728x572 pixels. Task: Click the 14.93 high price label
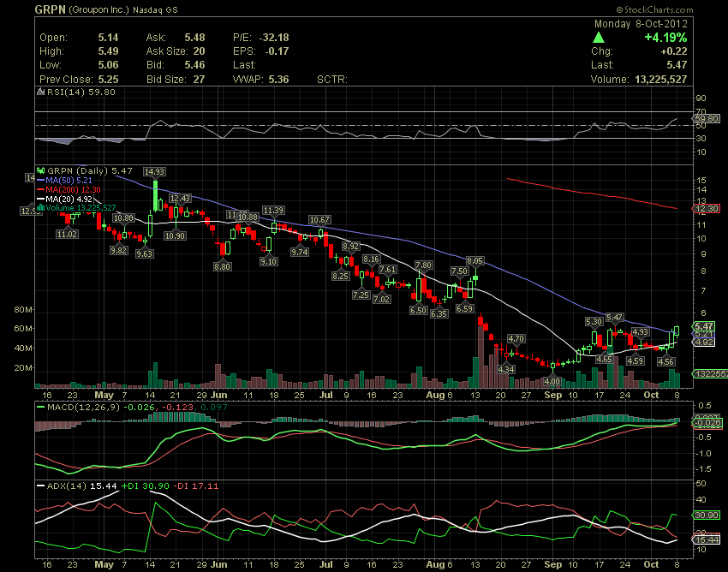pos(155,172)
